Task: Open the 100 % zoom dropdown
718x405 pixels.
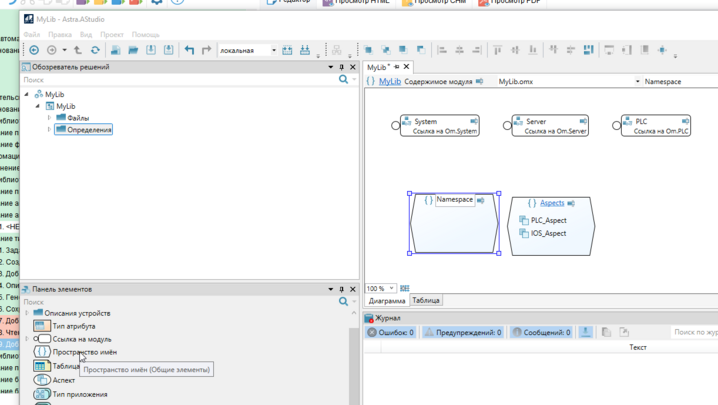Action: (x=391, y=288)
